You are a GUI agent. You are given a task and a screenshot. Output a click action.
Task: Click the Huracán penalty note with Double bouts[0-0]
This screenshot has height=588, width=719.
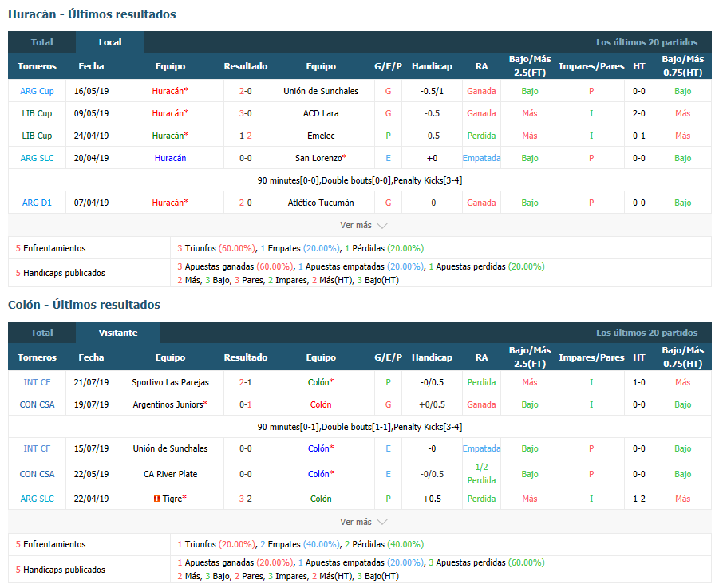[x=359, y=180]
